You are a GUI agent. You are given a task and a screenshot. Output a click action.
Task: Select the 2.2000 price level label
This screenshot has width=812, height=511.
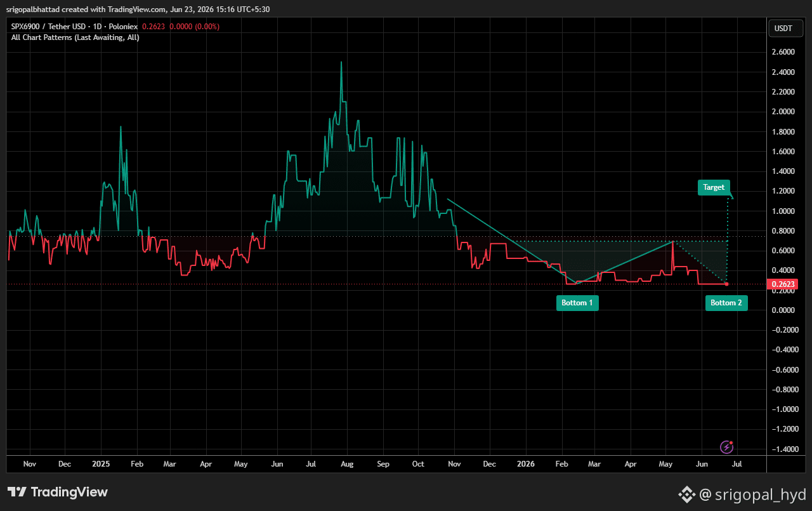click(x=784, y=92)
